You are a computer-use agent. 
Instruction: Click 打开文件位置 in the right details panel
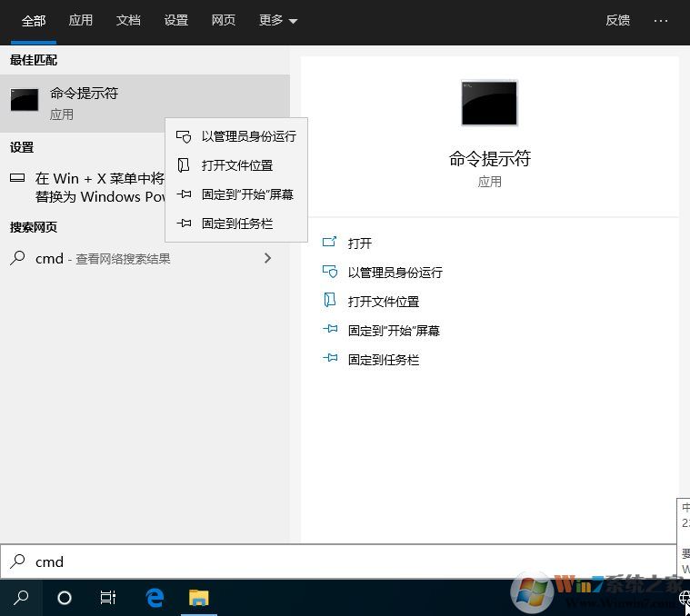coord(384,301)
